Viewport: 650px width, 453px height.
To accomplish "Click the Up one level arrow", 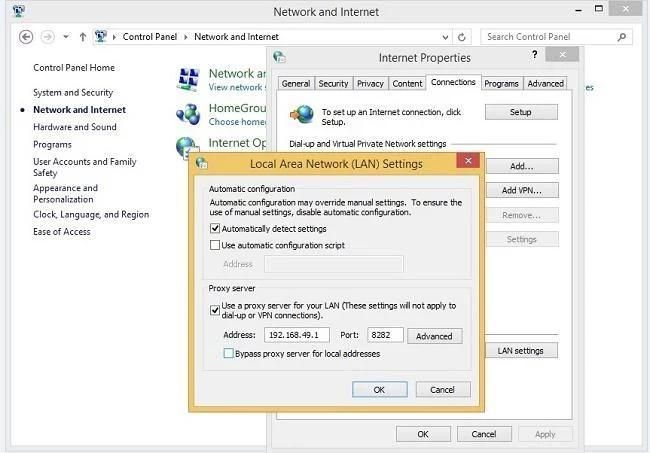I will 83,37.
